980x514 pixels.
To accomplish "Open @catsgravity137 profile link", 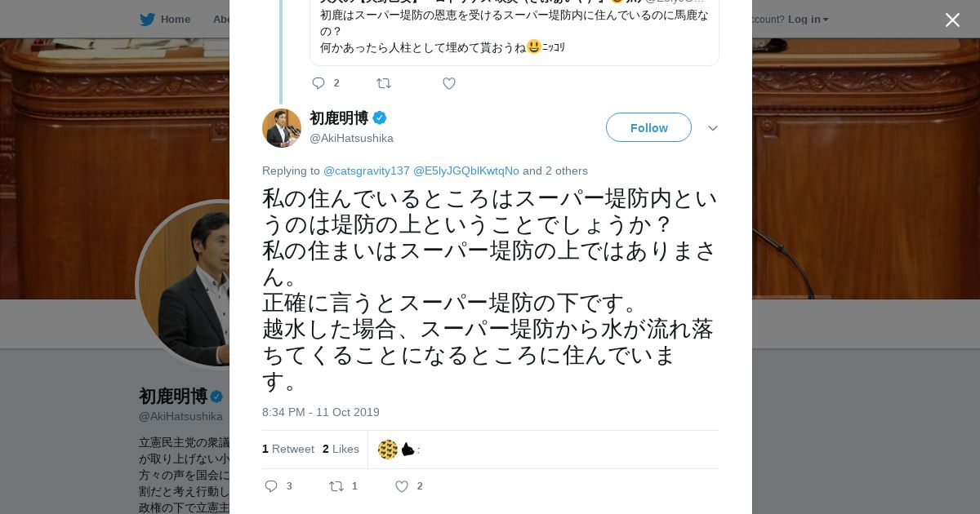I will click(x=366, y=171).
